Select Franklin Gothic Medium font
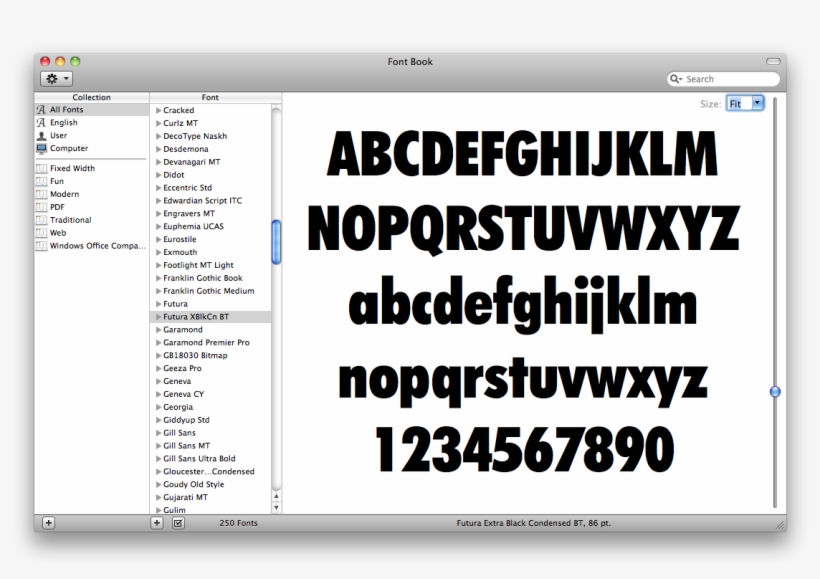820x579 pixels. coord(209,291)
